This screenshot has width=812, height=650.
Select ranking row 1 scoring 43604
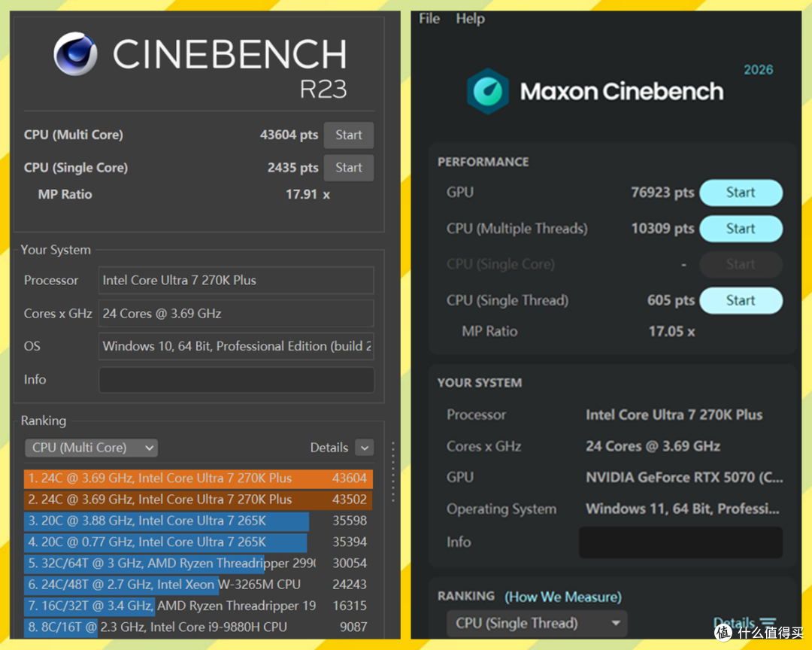pos(198,478)
